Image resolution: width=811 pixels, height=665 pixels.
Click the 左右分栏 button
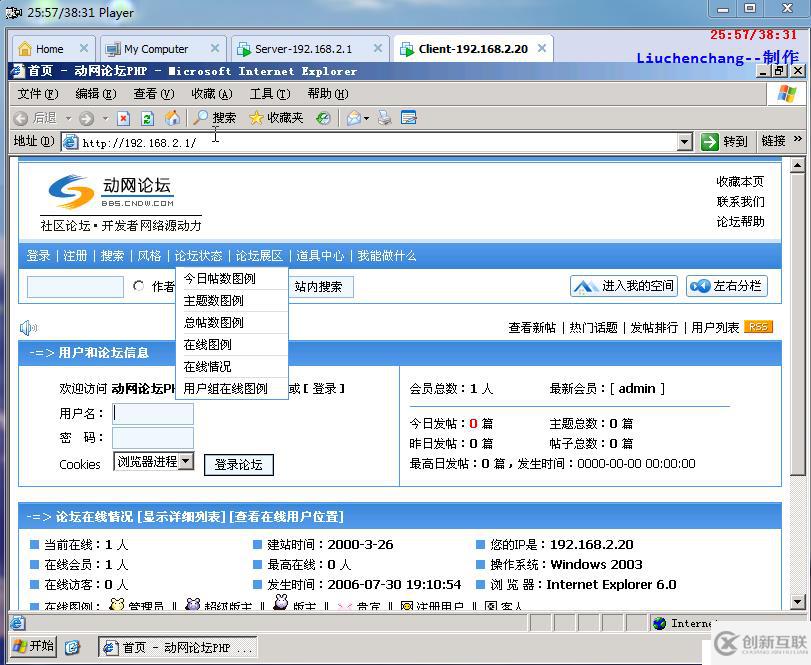tap(727, 286)
